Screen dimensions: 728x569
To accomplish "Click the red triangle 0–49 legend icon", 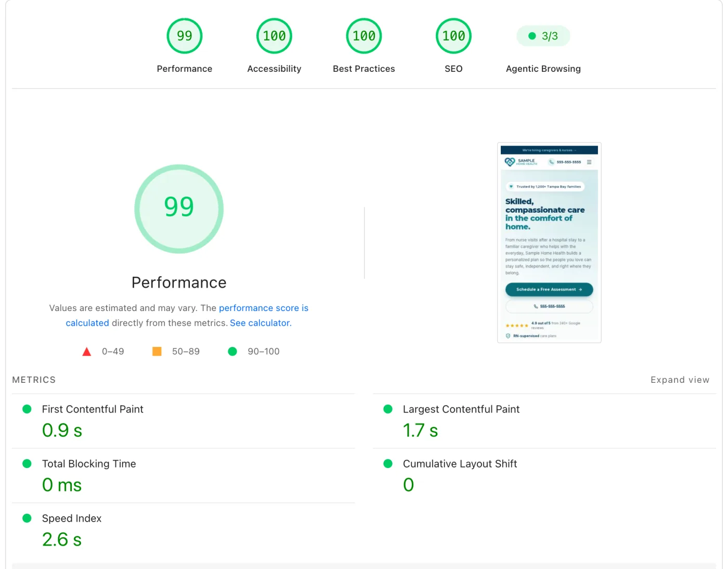I will (x=87, y=352).
